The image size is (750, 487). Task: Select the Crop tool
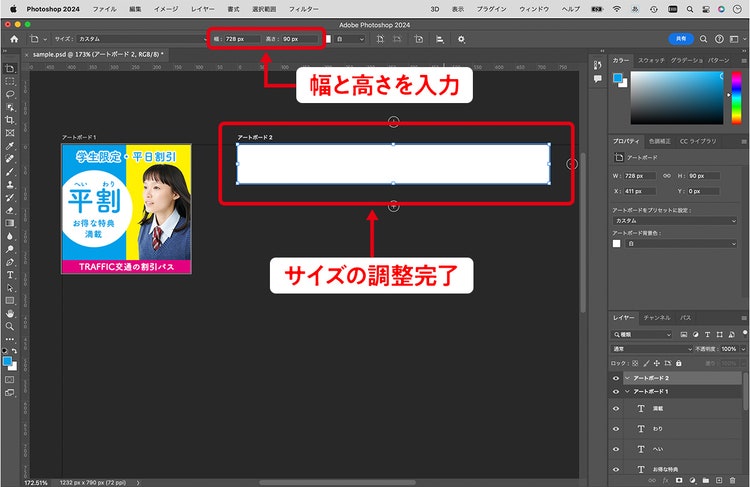point(10,120)
